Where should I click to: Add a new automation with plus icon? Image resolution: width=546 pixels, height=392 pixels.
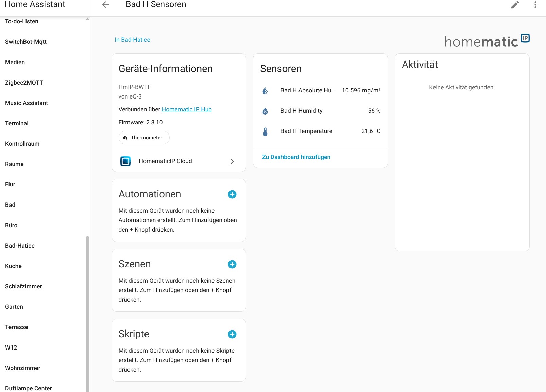coord(232,194)
